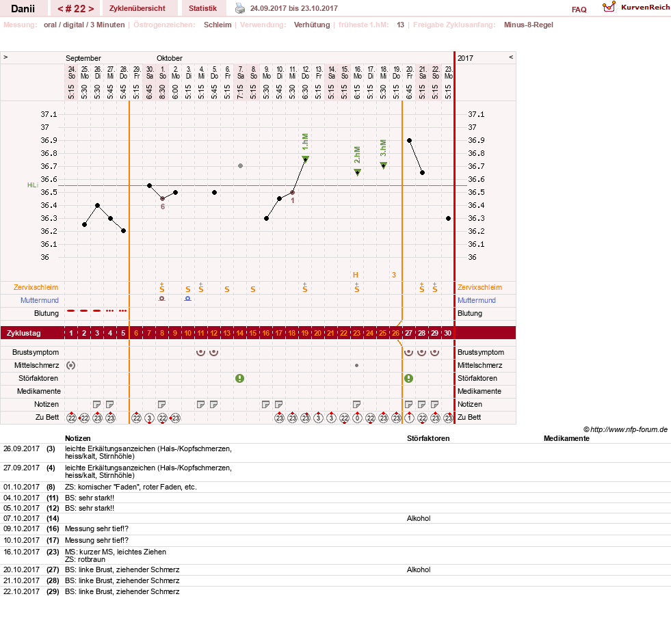Screen dimensions: 671x644
Task: Open the FAQ link
Action: pyautogui.click(x=579, y=10)
